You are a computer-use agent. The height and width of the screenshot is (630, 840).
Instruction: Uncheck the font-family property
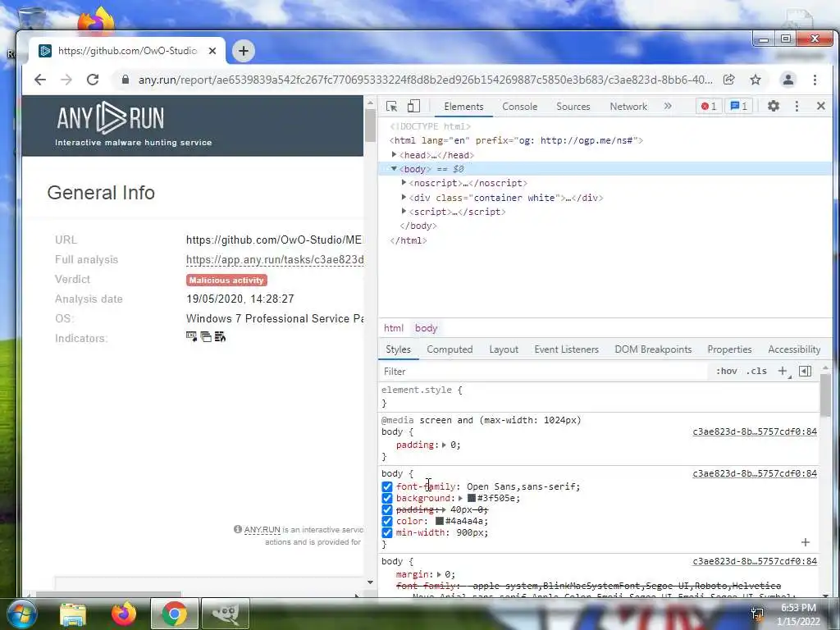(387, 487)
